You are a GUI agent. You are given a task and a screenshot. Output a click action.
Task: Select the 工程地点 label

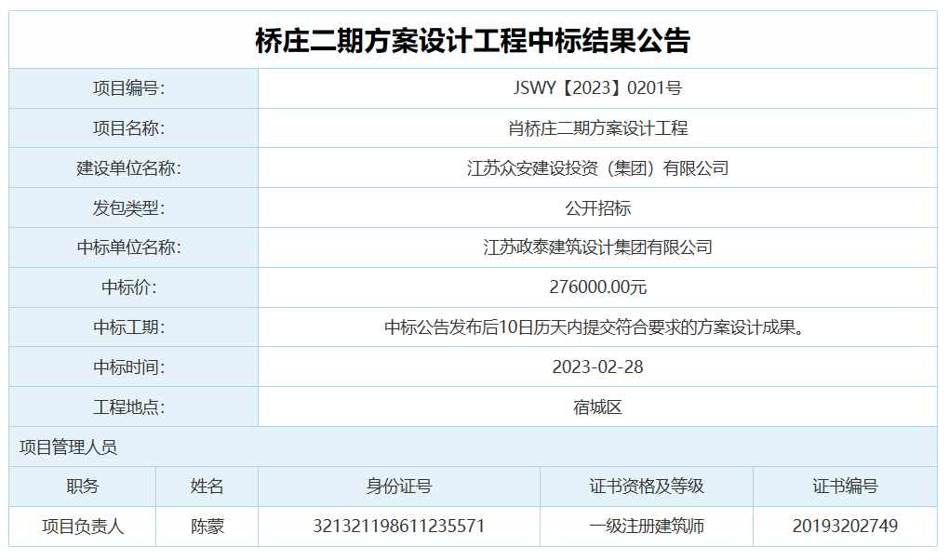(128, 407)
